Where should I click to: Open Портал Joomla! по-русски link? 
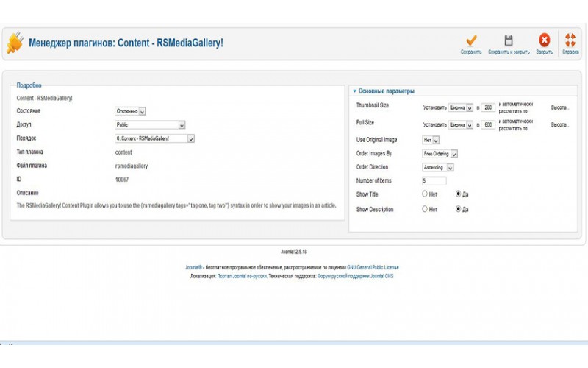242,276
